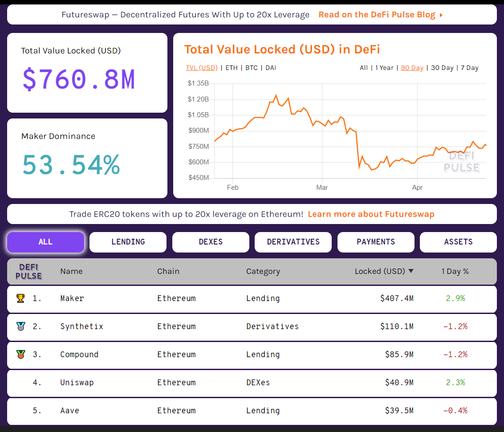This screenshot has width=504, height=432.
Task: Sort by Locked (USD) using the down arrow
Action: pyautogui.click(x=411, y=271)
